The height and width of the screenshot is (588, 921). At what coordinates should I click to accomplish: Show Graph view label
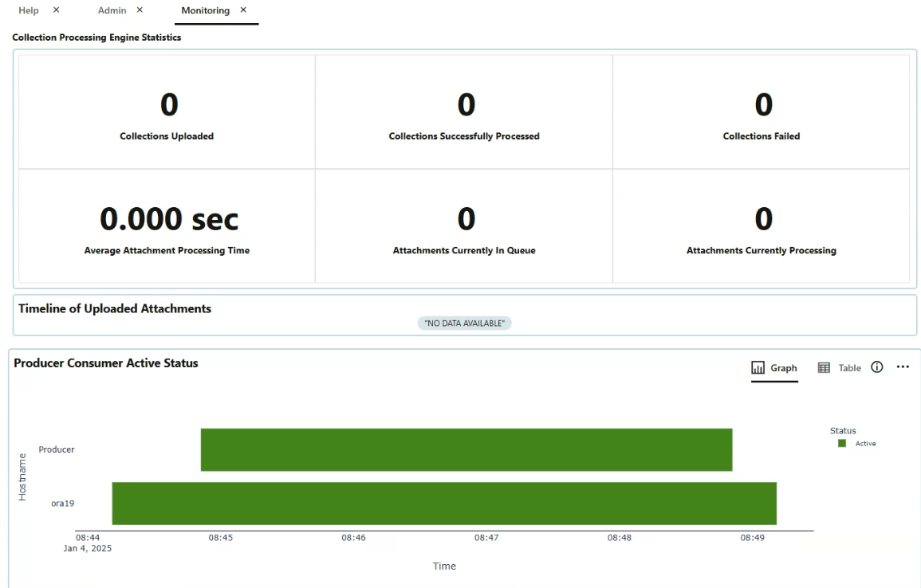click(x=784, y=368)
